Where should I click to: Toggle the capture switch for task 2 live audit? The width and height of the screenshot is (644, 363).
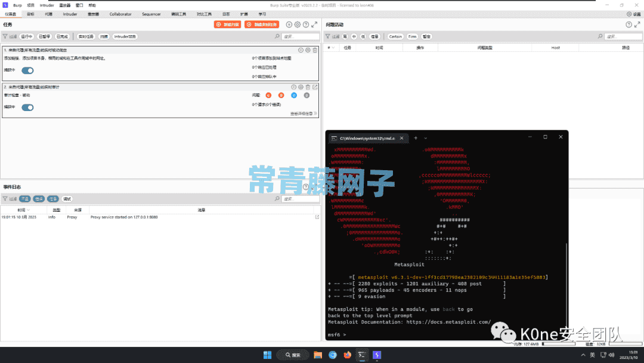pos(27,107)
